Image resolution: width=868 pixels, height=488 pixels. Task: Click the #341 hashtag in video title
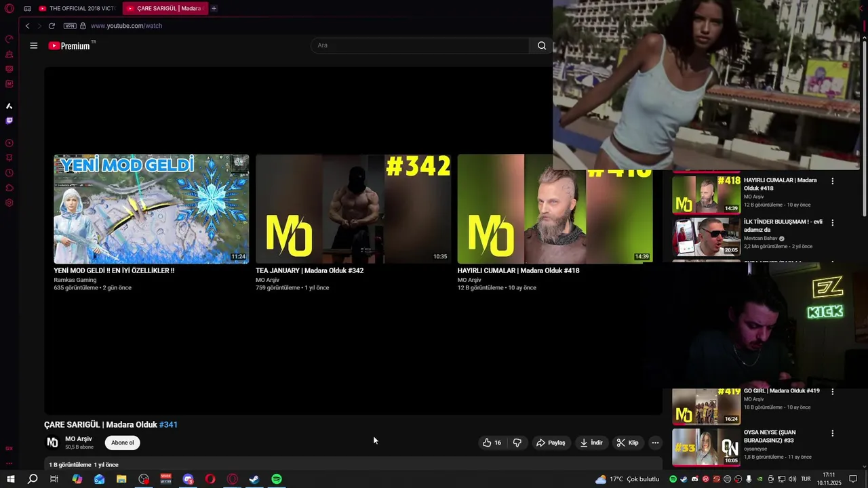click(168, 425)
